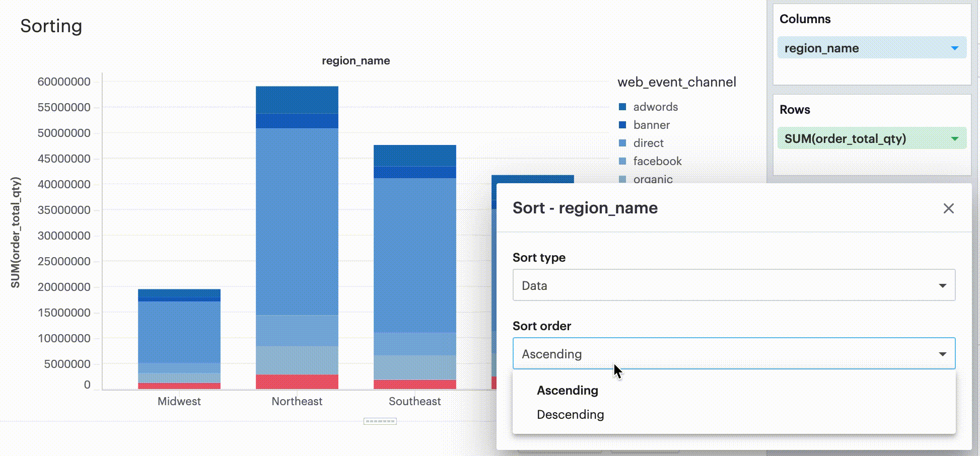980x456 pixels.
Task: Click the organic legend color swatch
Action: pyautogui.click(x=623, y=179)
